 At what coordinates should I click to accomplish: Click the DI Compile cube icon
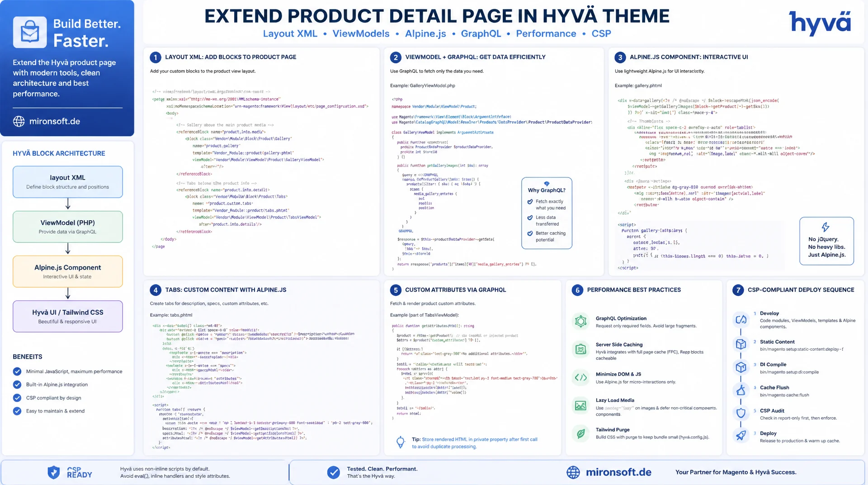[x=741, y=367]
